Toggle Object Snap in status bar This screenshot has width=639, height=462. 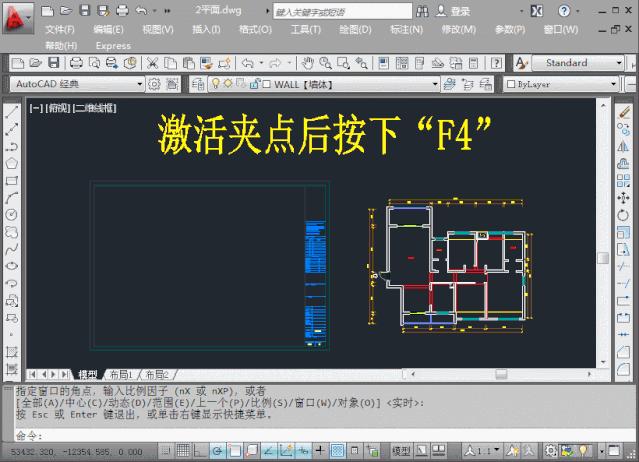[x=235, y=451]
